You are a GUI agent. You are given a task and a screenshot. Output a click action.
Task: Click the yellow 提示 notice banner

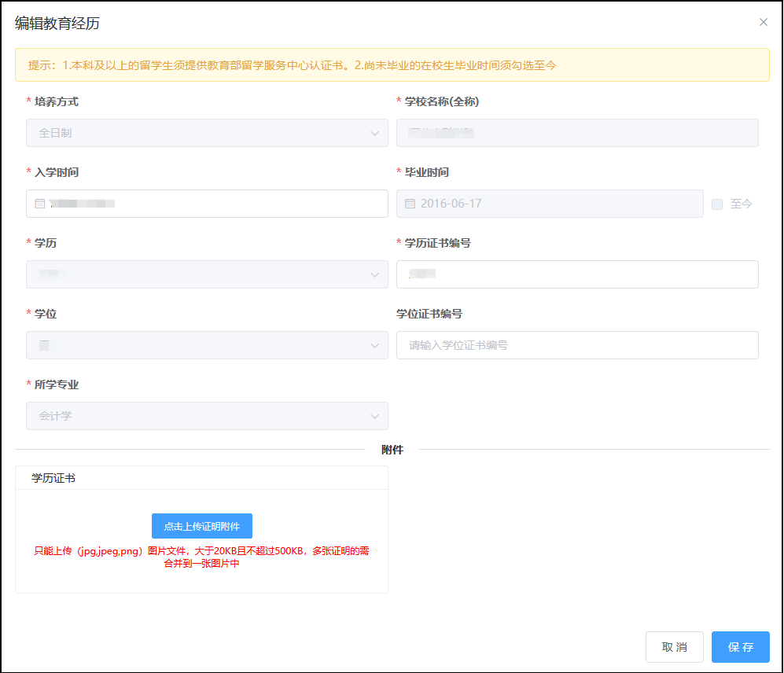pos(392,65)
